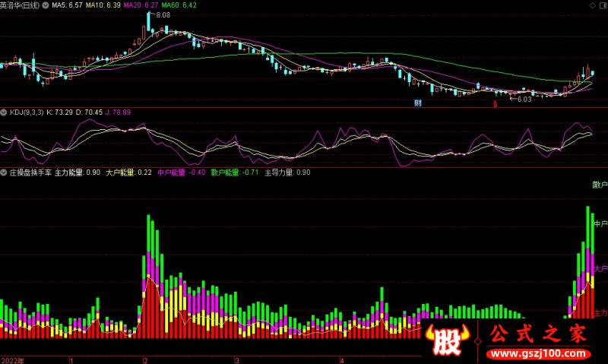Open the 庄操盘换手率 indicator dropdown arrow
This screenshot has height=364, width=608.
(4, 173)
